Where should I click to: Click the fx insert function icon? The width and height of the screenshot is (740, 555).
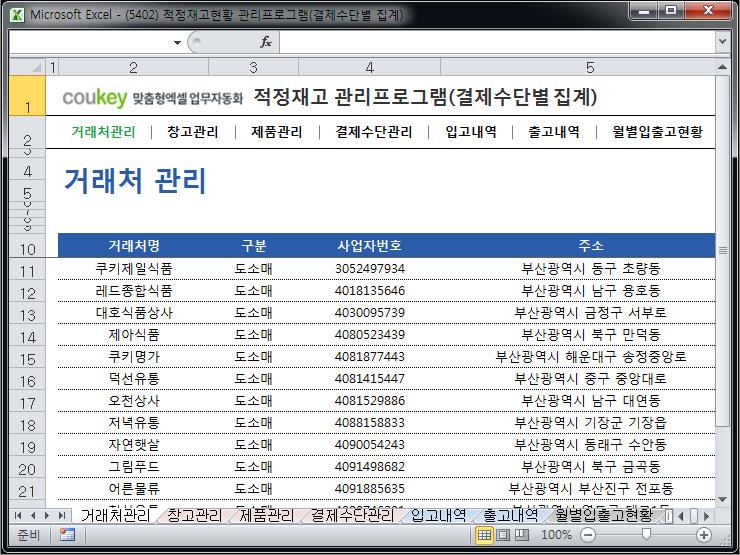266,42
